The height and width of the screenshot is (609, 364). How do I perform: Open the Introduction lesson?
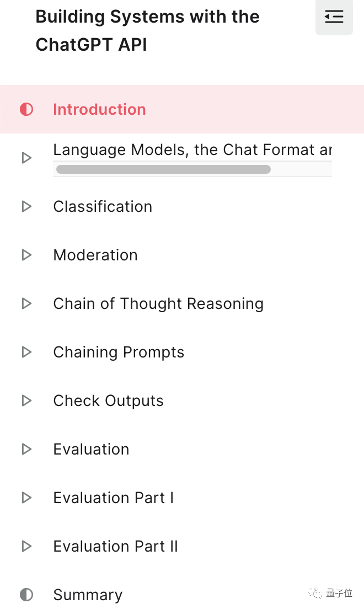point(99,109)
